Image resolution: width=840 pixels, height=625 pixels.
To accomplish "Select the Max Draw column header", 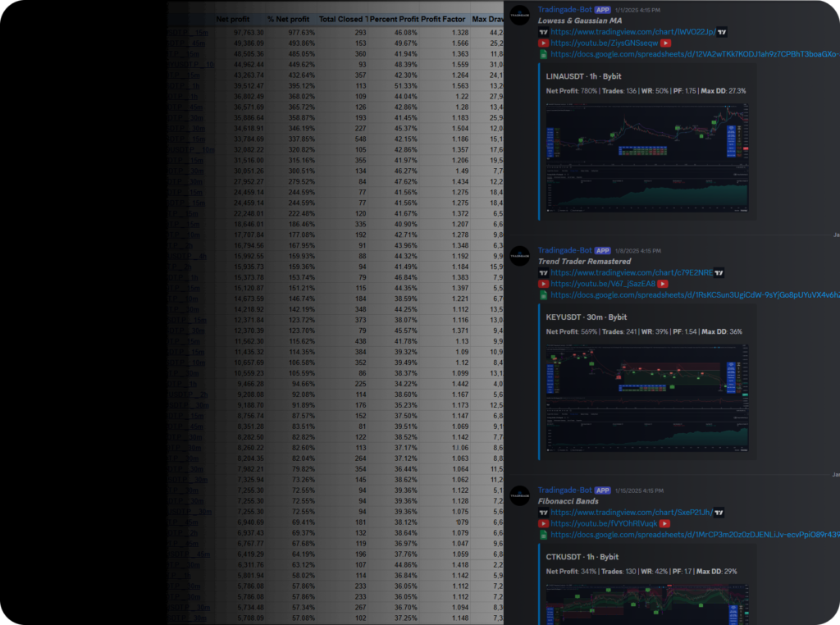I will [487, 20].
